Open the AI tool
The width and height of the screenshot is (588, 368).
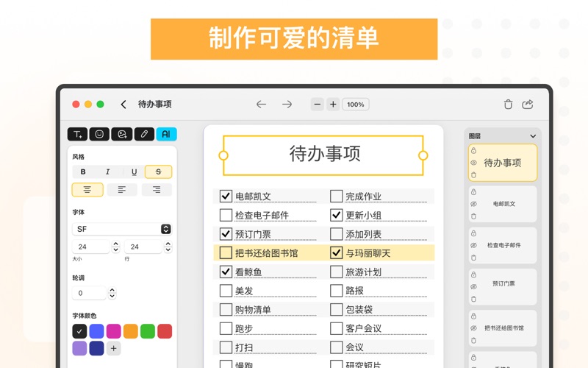click(x=166, y=134)
